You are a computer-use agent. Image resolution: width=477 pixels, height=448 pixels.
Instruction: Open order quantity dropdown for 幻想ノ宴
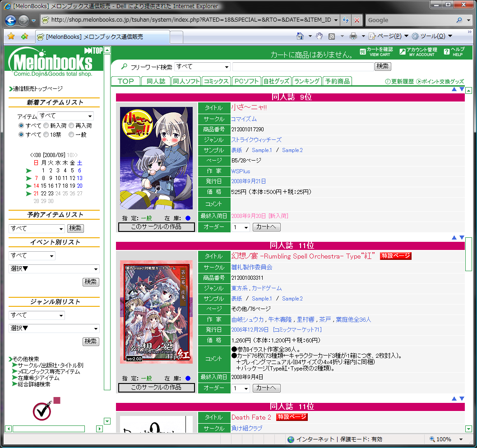coord(241,388)
